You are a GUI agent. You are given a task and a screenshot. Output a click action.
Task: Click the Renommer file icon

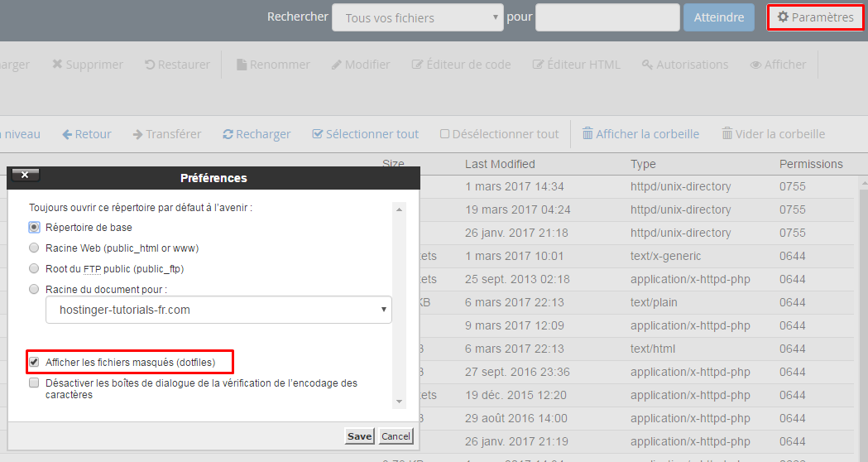242,65
